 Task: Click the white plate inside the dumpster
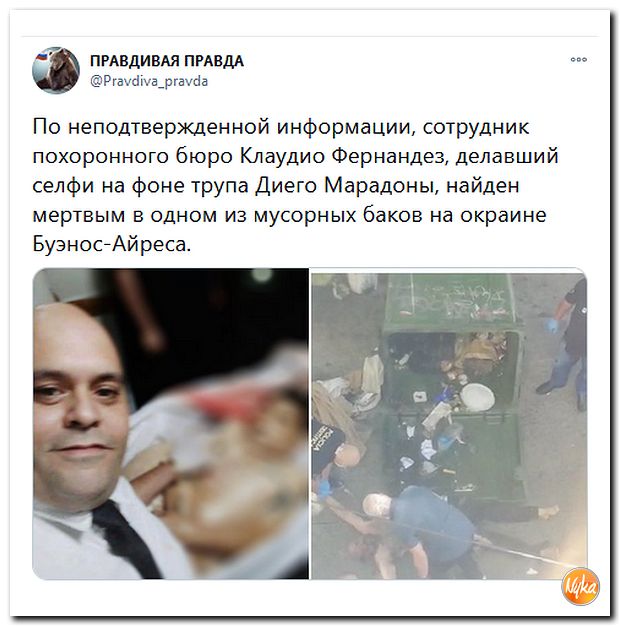tap(477, 396)
